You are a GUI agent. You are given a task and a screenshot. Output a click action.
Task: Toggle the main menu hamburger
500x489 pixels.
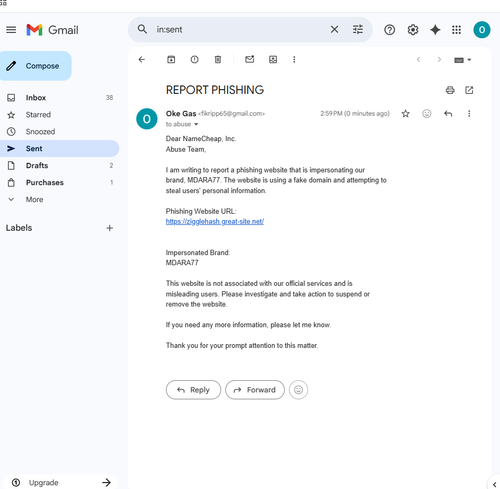(x=11, y=30)
